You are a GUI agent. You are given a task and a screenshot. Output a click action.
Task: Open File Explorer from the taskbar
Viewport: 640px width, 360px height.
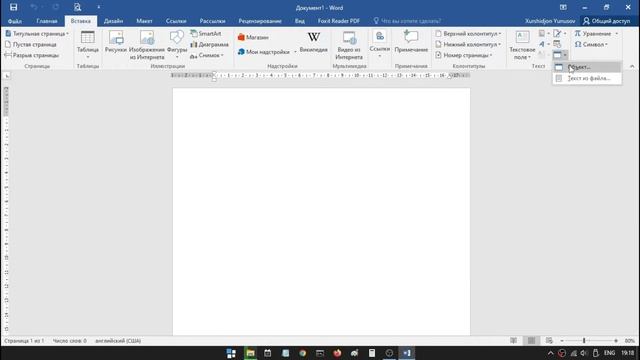pyautogui.click(x=250, y=353)
